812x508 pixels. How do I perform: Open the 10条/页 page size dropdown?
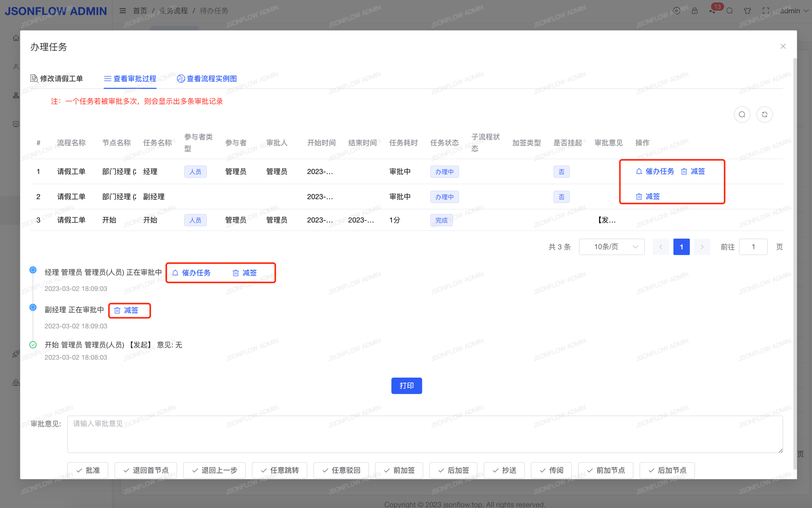tap(611, 247)
